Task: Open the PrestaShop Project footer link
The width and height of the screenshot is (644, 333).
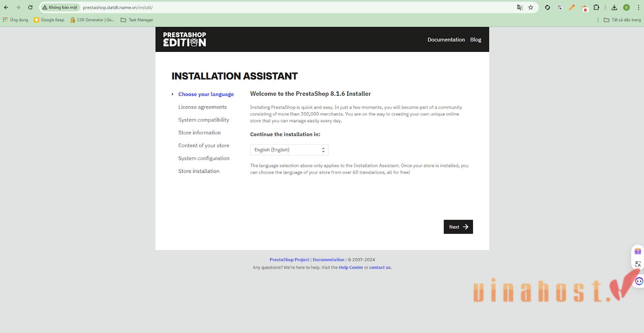Action: tap(289, 260)
